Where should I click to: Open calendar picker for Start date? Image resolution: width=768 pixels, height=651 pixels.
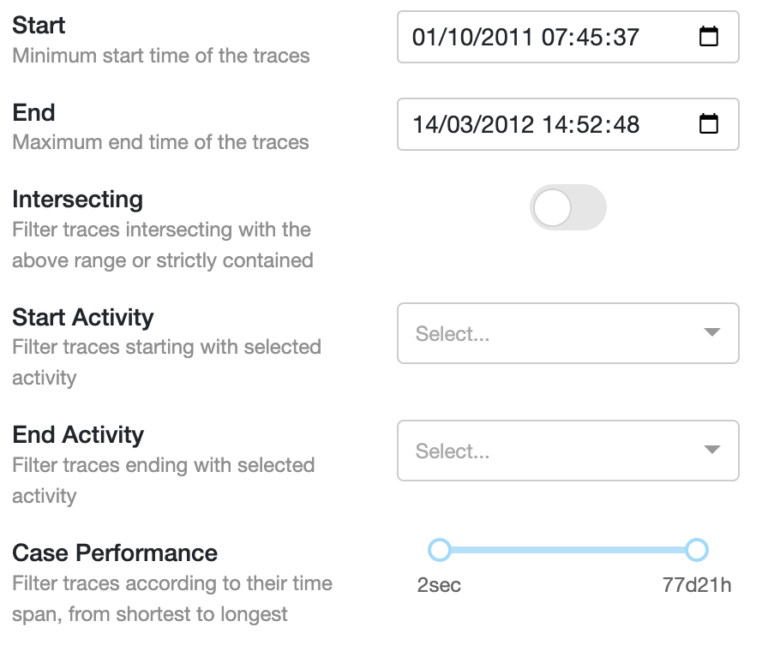click(708, 37)
